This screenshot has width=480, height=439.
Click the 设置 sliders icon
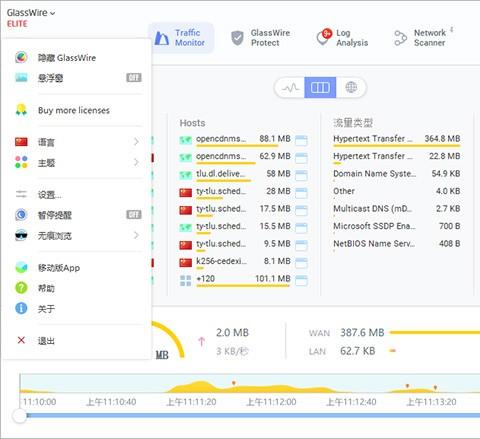(21, 194)
